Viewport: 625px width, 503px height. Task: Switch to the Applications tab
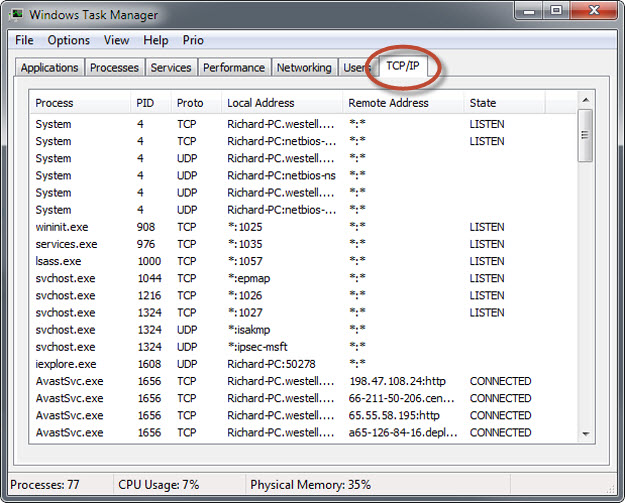(49, 67)
